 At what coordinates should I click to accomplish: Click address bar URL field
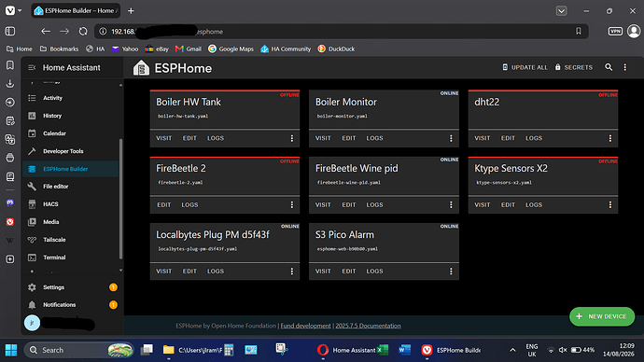click(x=342, y=32)
